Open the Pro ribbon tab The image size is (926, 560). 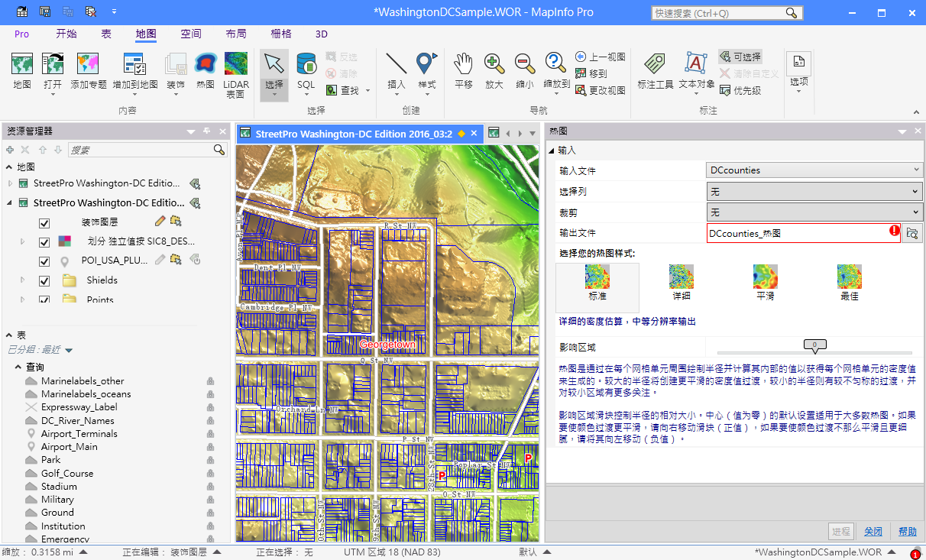pyautogui.click(x=21, y=34)
